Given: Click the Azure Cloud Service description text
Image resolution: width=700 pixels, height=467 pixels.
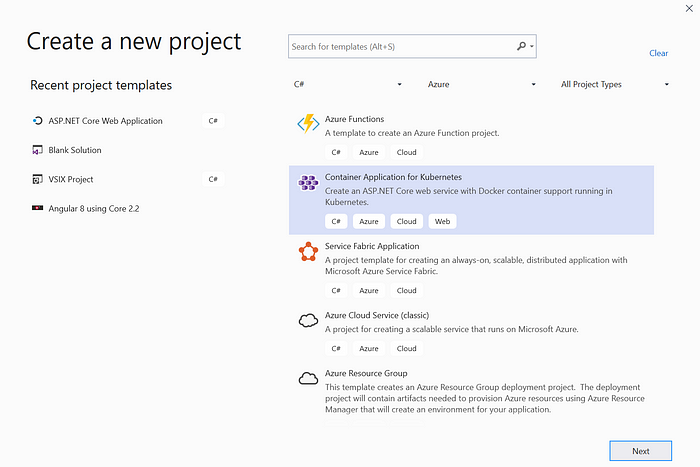Looking at the screenshot, I should point(451,329).
